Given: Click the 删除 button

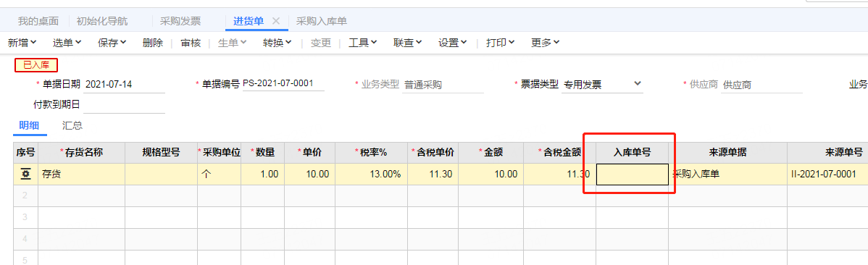Looking at the screenshot, I should click(152, 43).
